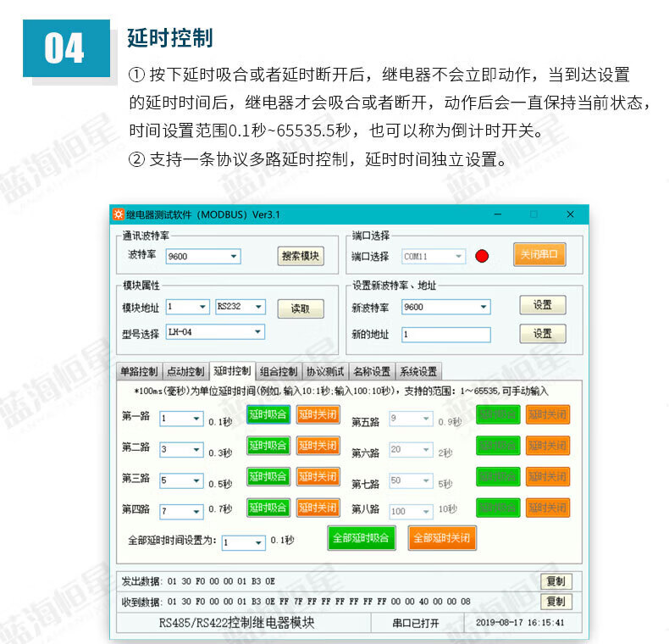Select the 延时控制 tab
The image size is (669, 644).
pyautogui.click(x=232, y=370)
